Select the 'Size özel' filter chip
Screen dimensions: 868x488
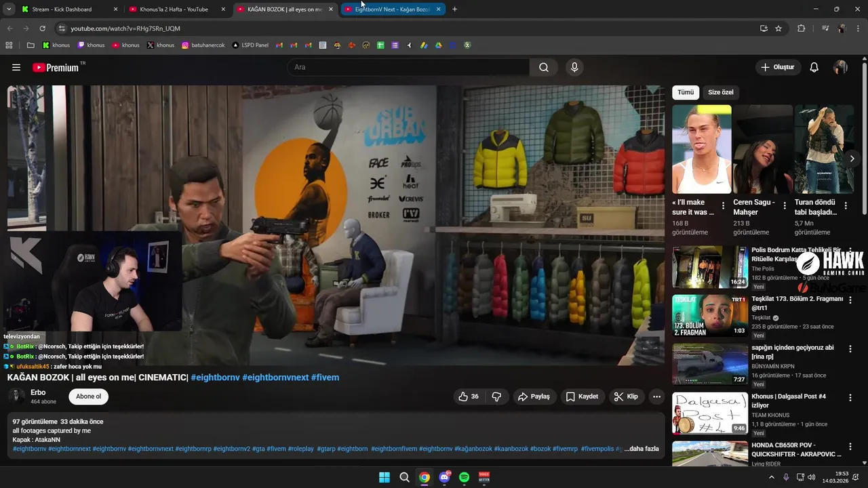click(721, 92)
